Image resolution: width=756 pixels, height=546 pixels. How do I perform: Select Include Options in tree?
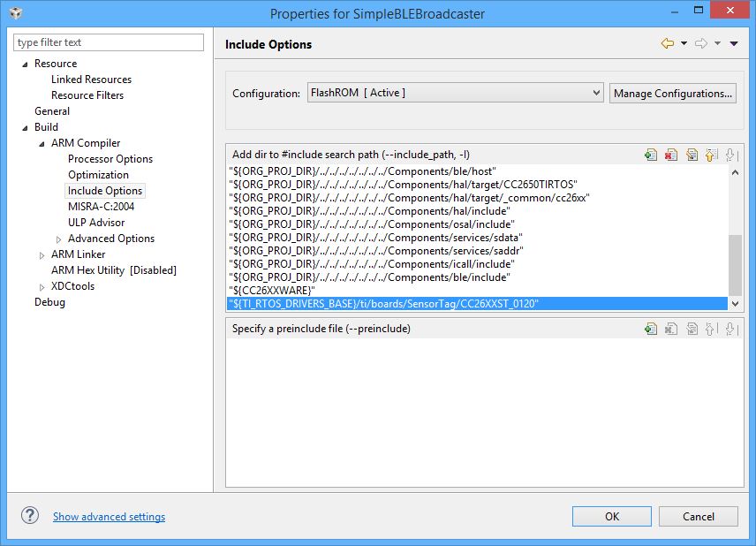pos(104,191)
